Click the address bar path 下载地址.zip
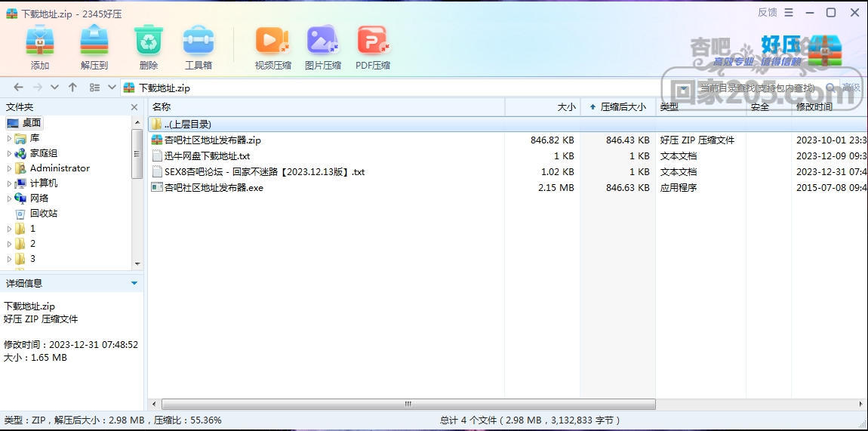The height and width of the screenshot is (431, 868). [x=165, y=88]
